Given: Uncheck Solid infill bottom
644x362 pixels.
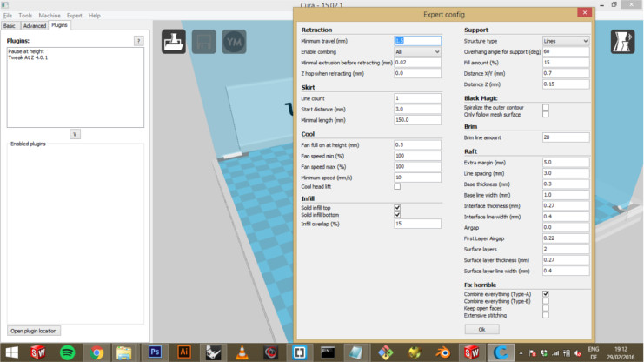Looking at the screenshot, I should point(397,215).
